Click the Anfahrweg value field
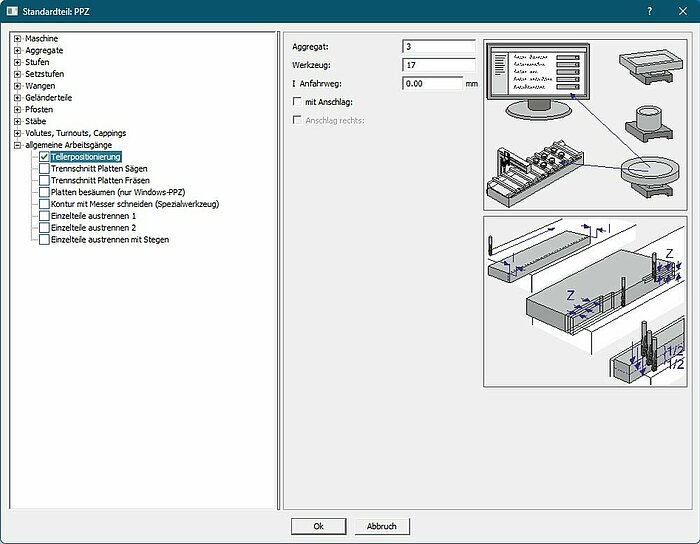Image resolution: width=700 pixels, height=544 pixels. [x=433, y=83]
